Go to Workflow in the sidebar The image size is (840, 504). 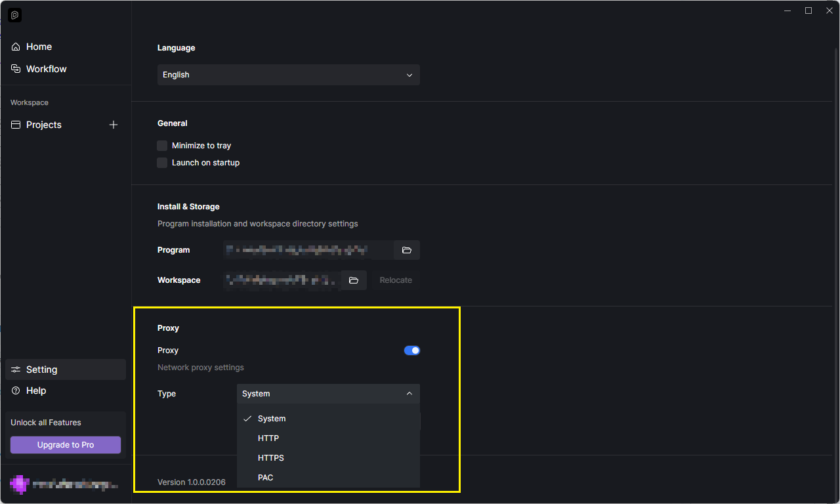click(46, 69)
